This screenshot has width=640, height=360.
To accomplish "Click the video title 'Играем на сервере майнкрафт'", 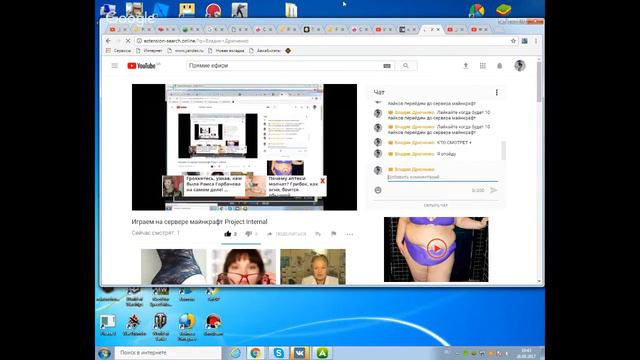I will coord(199,222).
